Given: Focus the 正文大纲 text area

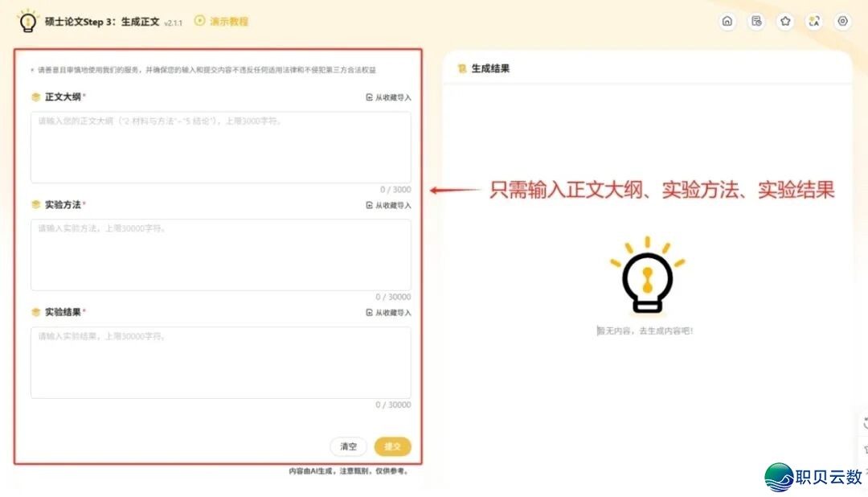Looking at the screenshot, I should click(221, 147).
